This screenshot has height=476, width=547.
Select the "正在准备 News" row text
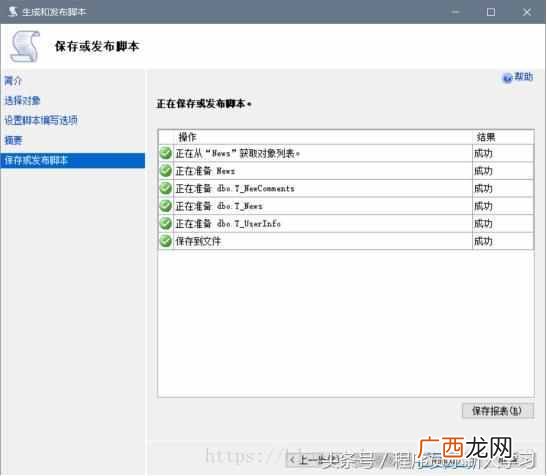(x=205, y=171)
